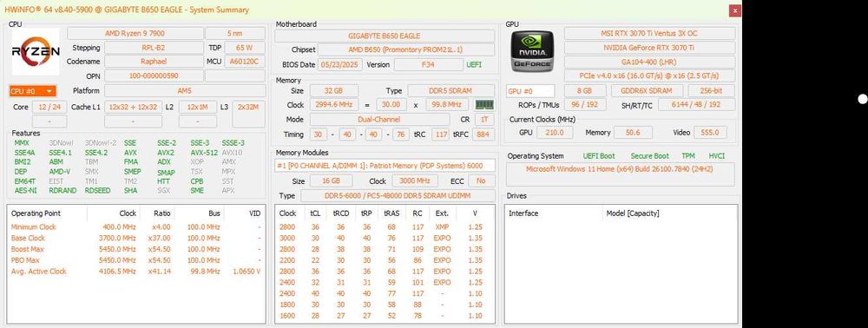Click the Raphael codename field
868x328 pixels.
tap(154, 62)
